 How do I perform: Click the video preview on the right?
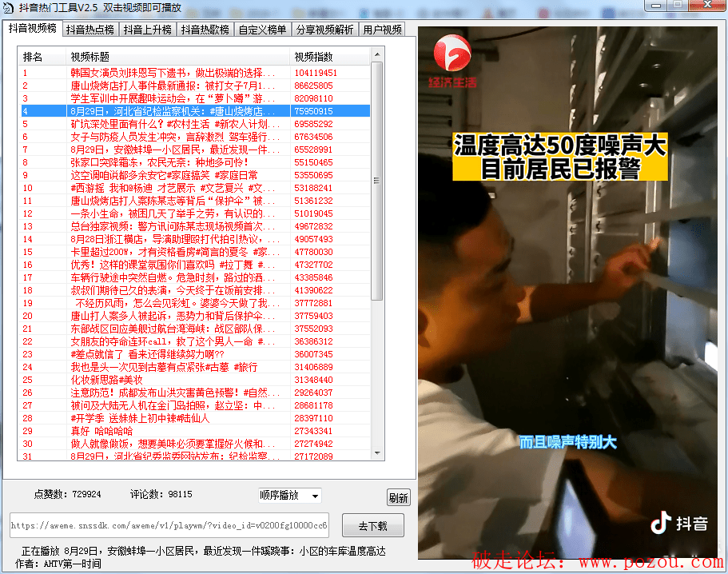[567, 293]
